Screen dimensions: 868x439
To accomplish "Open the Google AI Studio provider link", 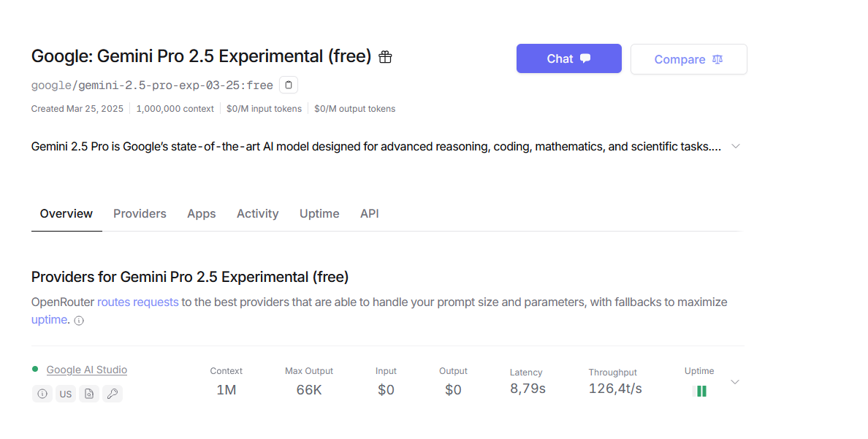I will point(87,370).
